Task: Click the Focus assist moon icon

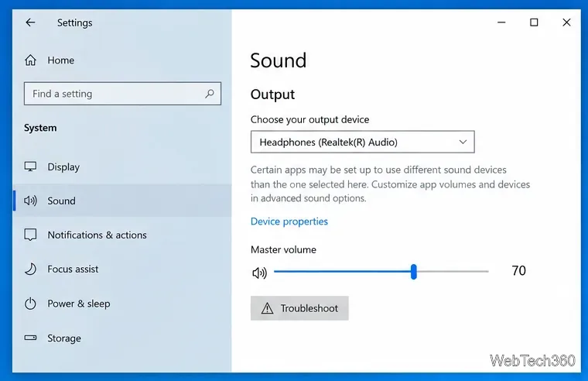Action: [x=30, y=269]
